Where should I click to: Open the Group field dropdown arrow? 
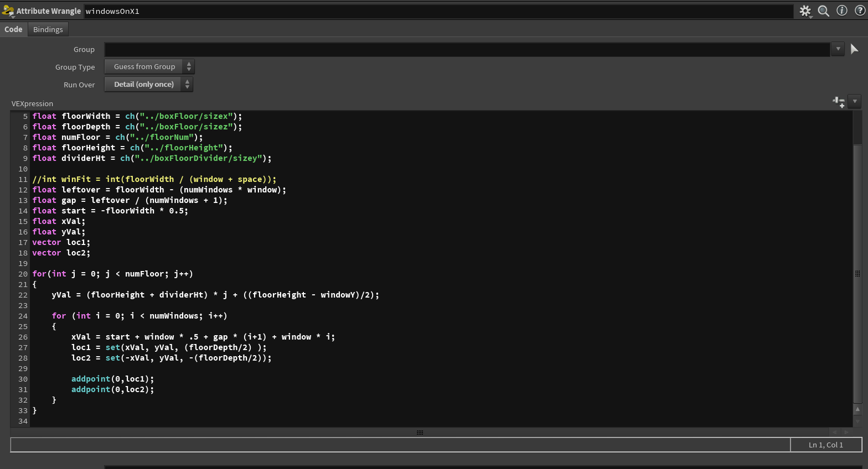click(x=838, y=49)
